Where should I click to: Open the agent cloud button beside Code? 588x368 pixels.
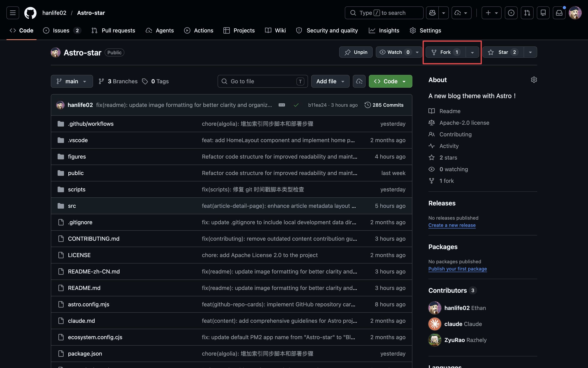click(x=359, y=81)
